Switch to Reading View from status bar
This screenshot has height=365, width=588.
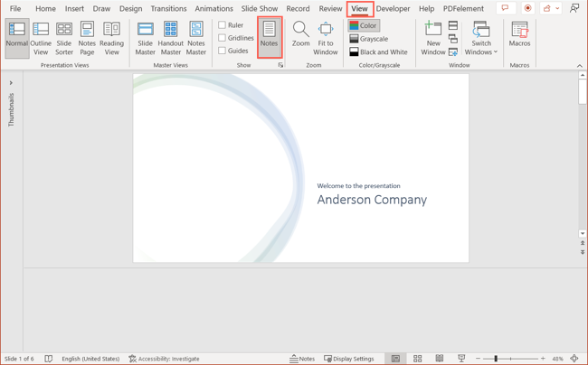(x=440, y=359)
